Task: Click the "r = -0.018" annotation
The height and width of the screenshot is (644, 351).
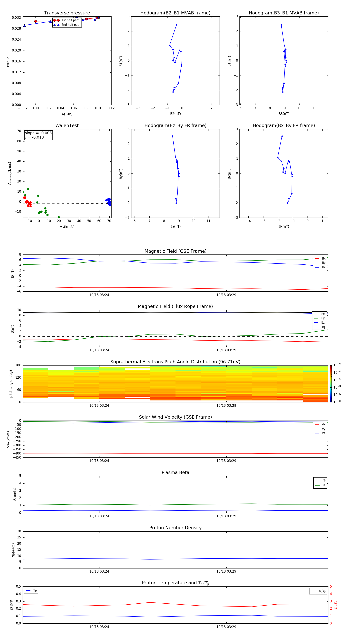Action: point(35,138)
